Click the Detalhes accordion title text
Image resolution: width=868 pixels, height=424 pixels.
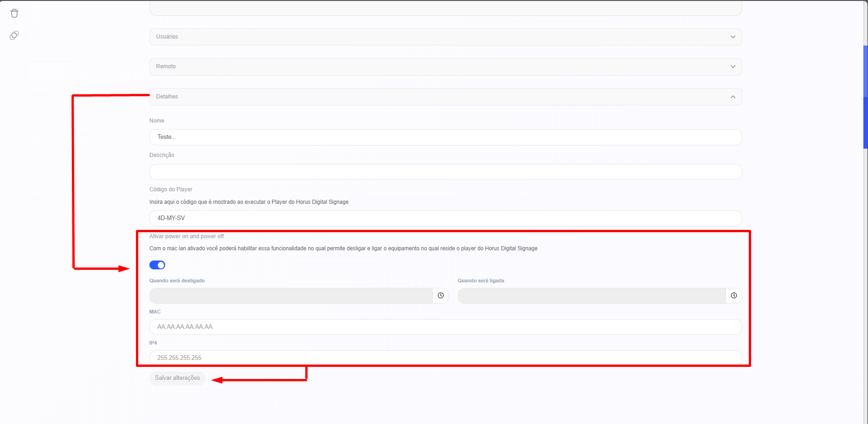(x=167, y=97)
